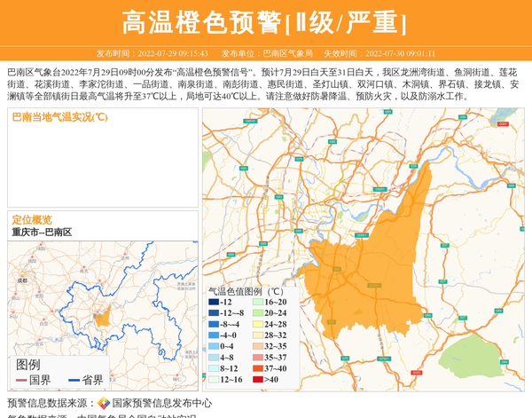Click the 高温橙色预警 title banner
Image resolution: width=532 pixels, height=418 pixels.
click(x=265, y=22)
